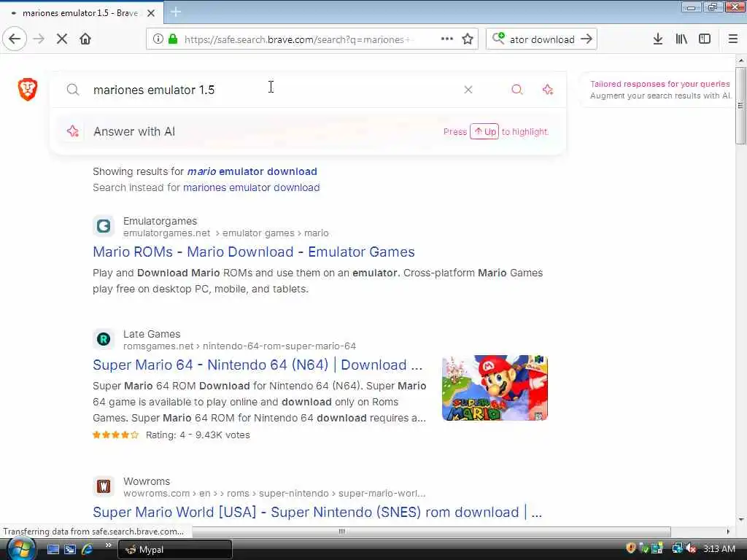Open the downloads panel
This screenshot has height=560, width=747.
coord(658,39)
